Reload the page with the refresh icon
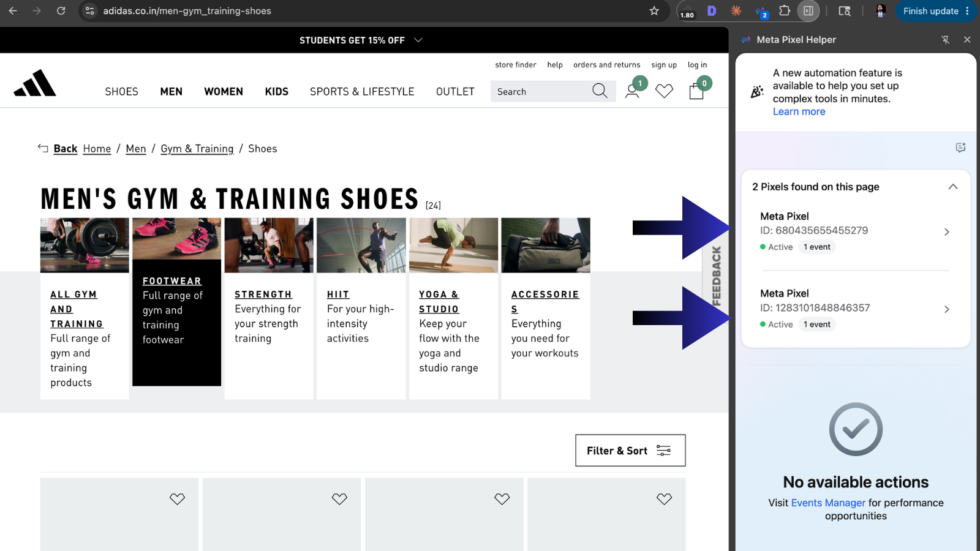The width and height of the screenshot is (980, 551). coord(61,11)
